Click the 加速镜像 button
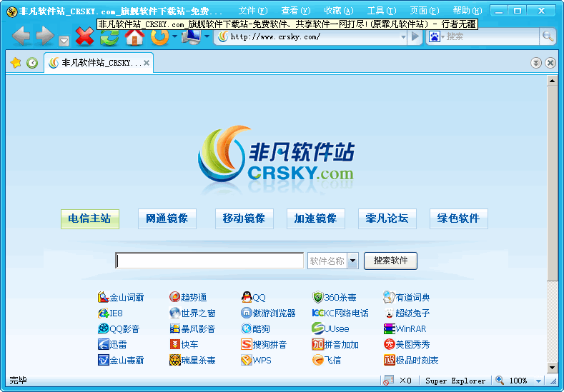The height and width of the screenshot is (392, 564). pyautogui.click(x=316, y=218)
